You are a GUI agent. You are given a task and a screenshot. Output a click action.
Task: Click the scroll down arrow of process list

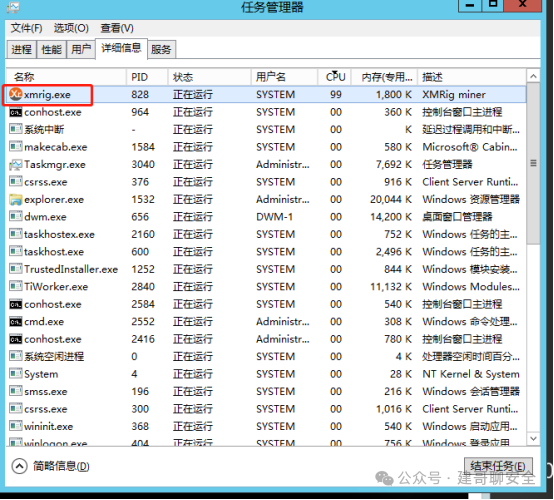point(534,439)
